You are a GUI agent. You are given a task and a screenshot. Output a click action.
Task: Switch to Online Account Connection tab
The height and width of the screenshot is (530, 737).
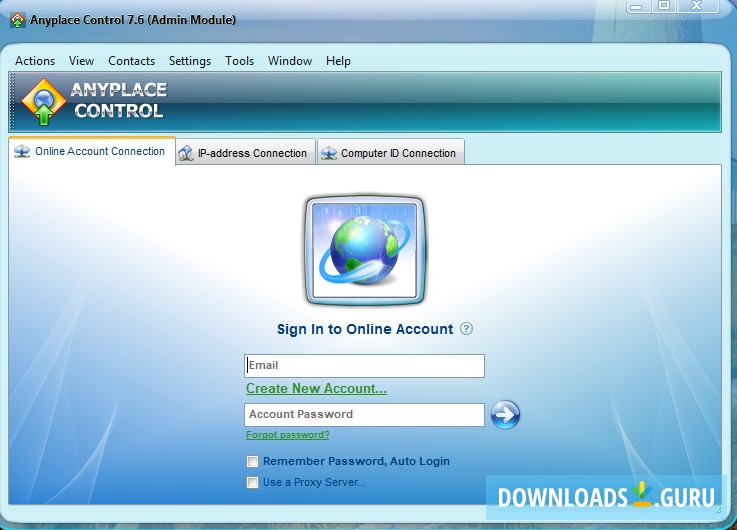point(92,151)
